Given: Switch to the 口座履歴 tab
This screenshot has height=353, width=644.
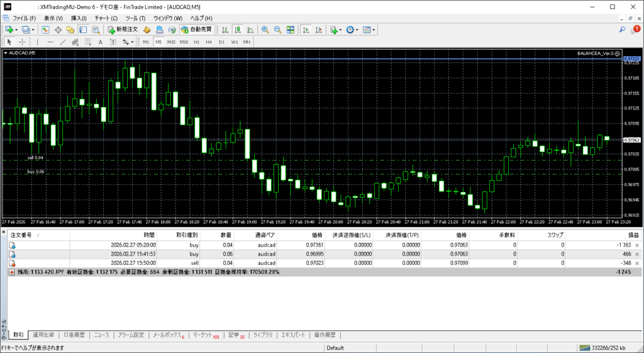Looking at the screenshot, I should pyautogui.click(x=74, y=335).
